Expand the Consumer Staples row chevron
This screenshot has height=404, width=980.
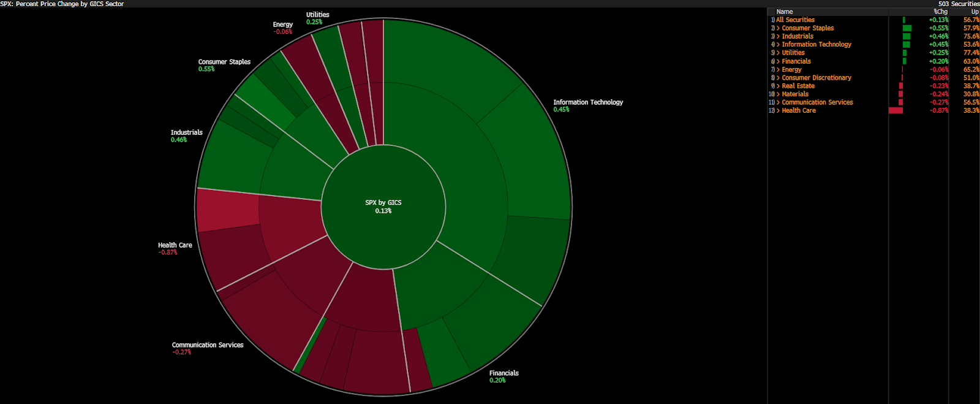(x=778, y=28)
